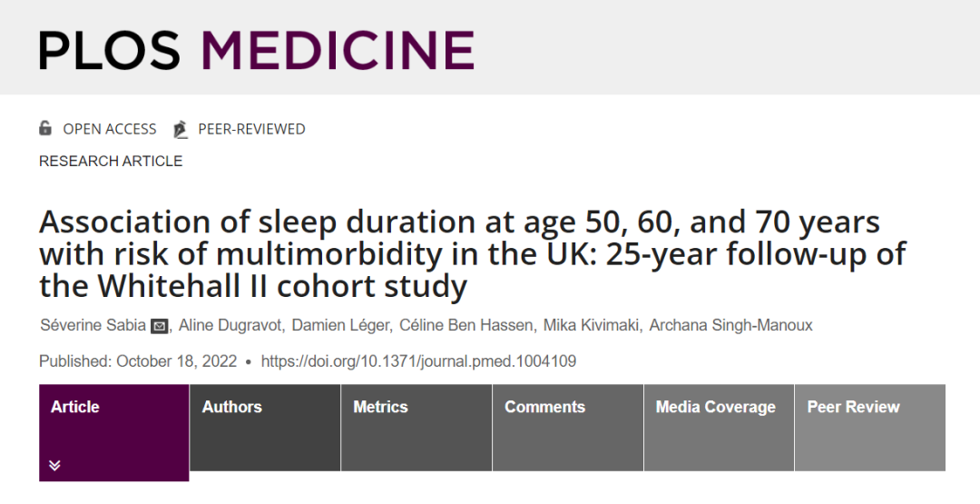Click the OPEN ACCESS label text
This screenshot has height=504, width=980.
110,129
